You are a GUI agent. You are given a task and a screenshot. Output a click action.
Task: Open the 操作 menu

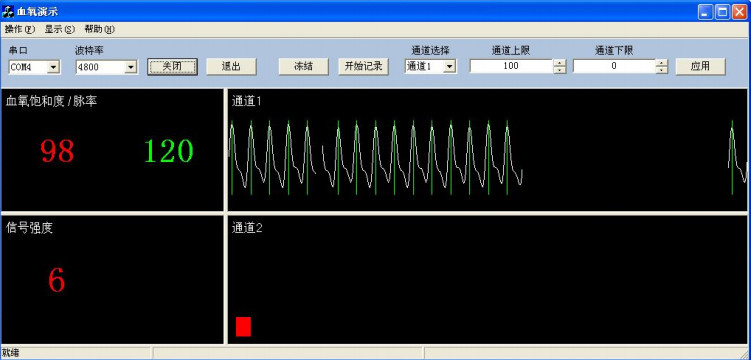[20, 29]
